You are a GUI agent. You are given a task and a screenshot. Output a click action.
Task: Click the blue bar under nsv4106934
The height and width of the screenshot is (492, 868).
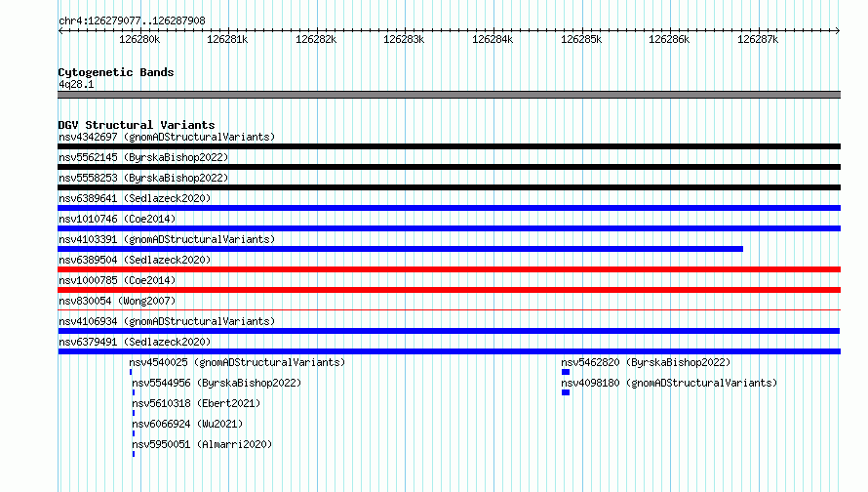449,331
